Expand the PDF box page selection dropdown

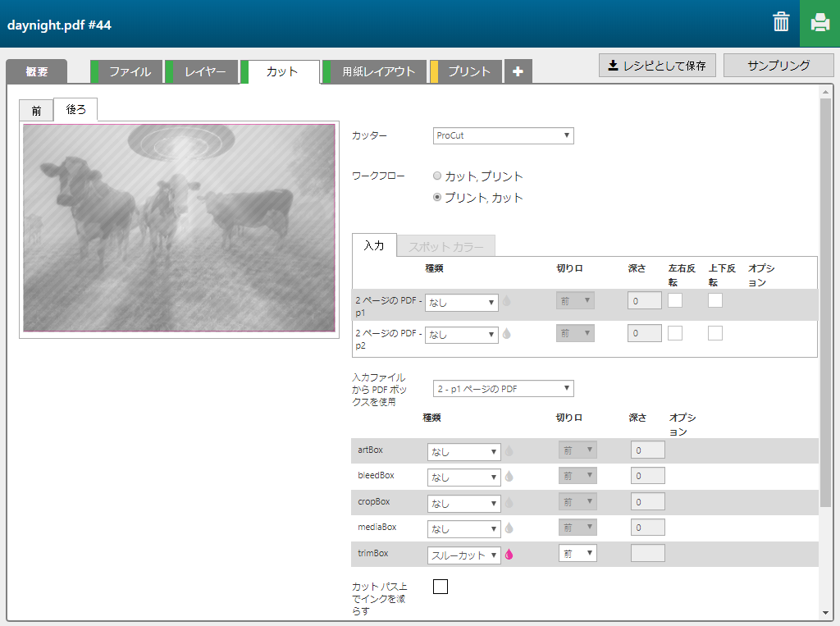(x=503, y=388)
